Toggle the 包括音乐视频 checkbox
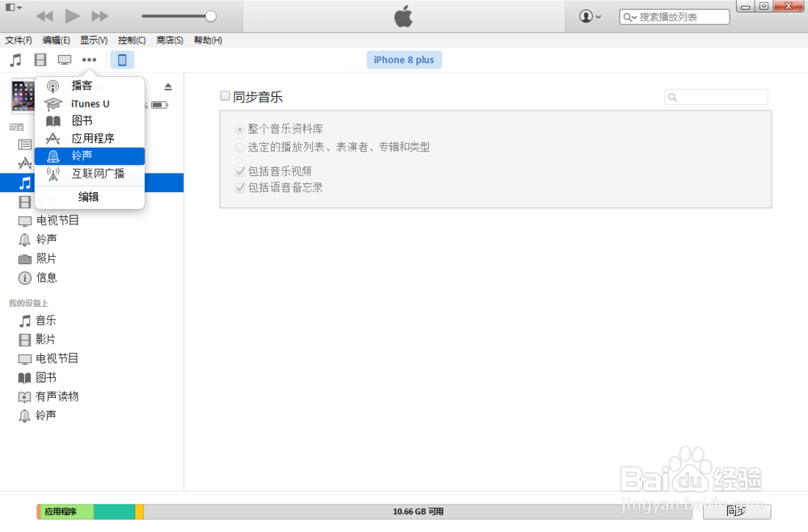The image size is (808, 532). point(240,171)
